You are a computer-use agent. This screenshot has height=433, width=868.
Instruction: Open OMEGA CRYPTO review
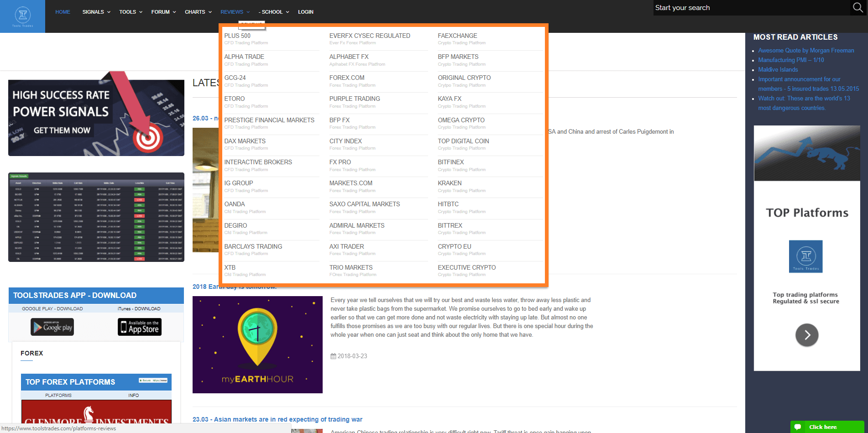pos(461,120)
